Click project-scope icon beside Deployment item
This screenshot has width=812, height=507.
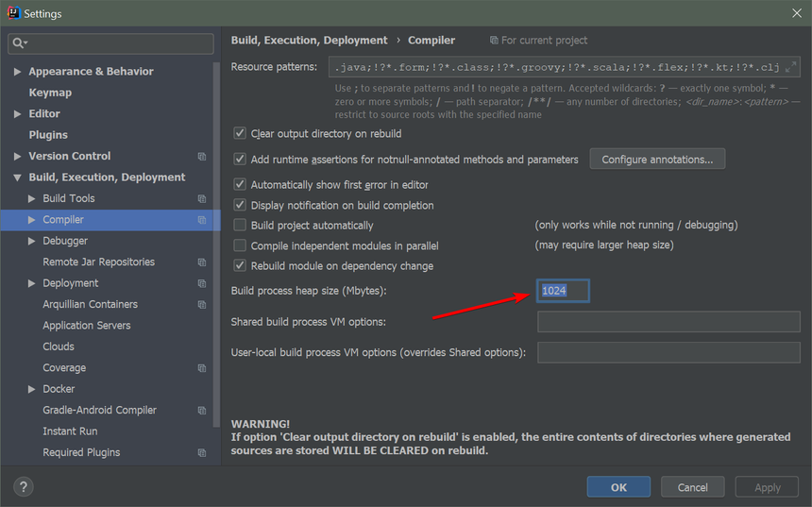pos(202,283)
